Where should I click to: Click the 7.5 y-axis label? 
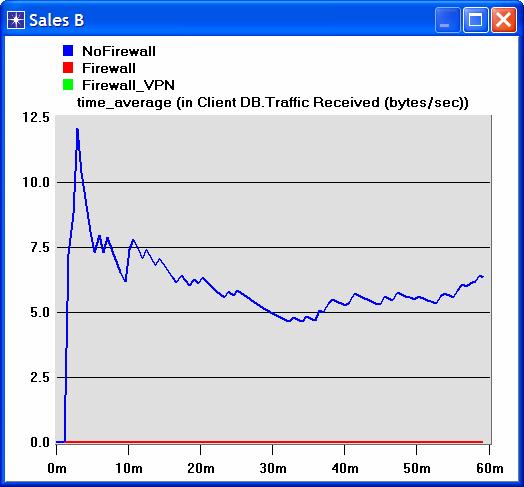(x=40, y=247)
